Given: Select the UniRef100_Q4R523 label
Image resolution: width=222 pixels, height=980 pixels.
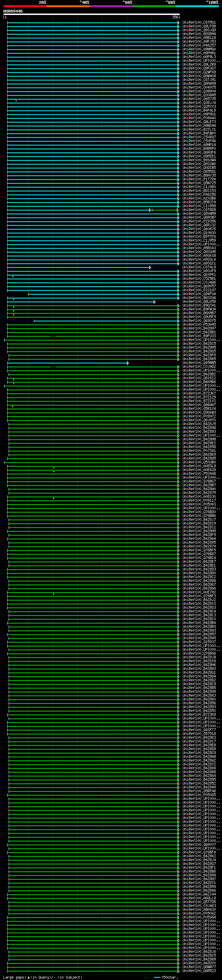Looking at the screenshot, I should [199, 971].
